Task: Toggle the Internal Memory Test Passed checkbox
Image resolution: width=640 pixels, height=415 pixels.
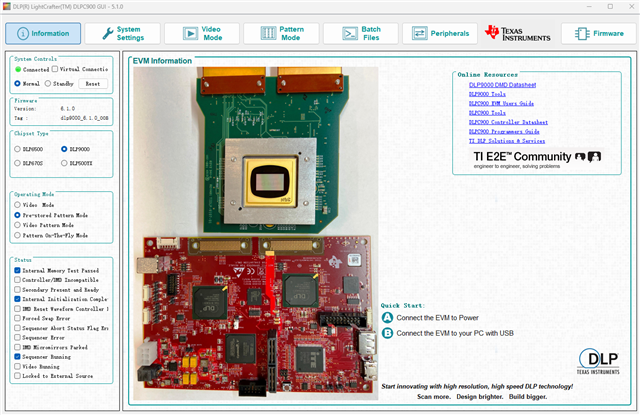Action: tap(17, 270)
